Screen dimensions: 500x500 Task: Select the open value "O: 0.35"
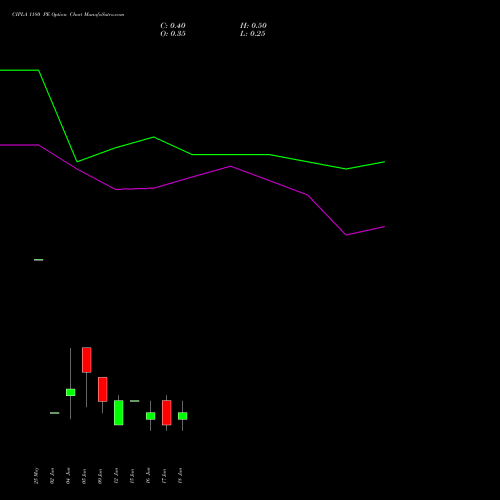(173, 34)
